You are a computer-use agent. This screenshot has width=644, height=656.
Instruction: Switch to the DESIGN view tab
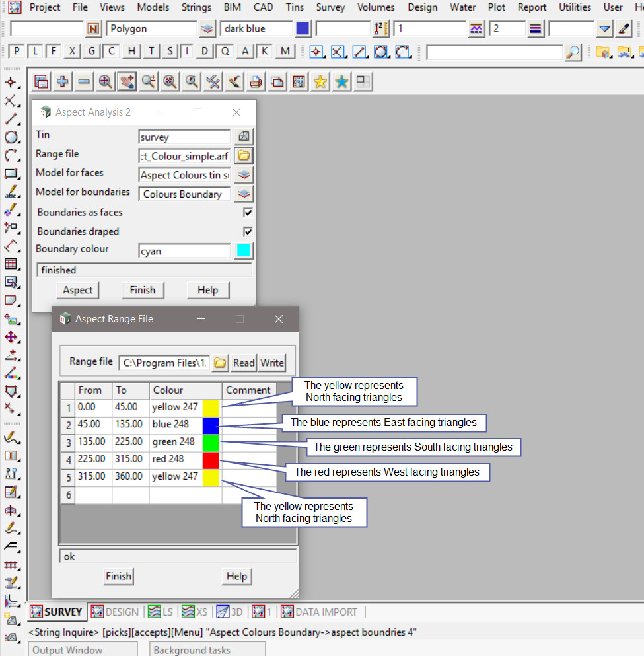click(115, 612)
